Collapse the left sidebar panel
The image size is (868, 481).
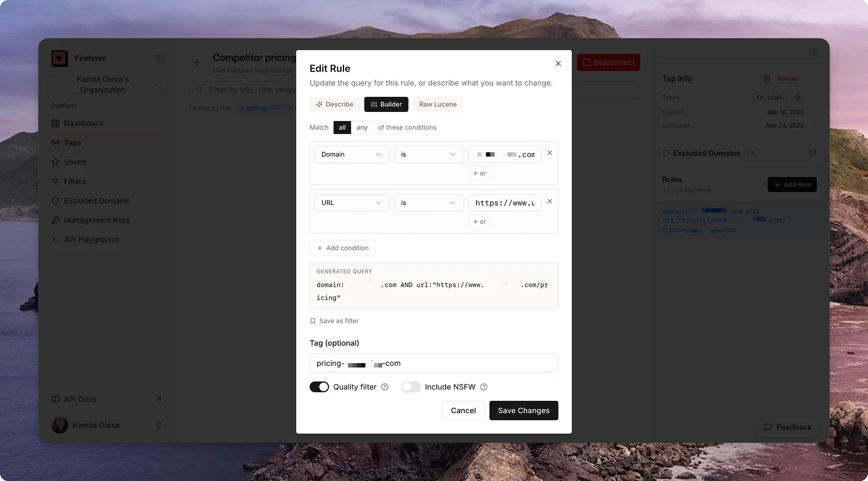[160, 59]
